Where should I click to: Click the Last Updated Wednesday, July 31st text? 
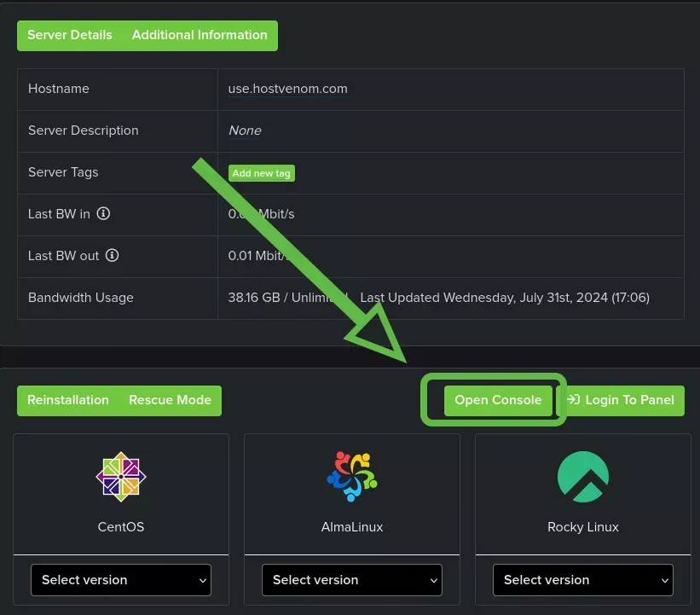[x=505, y=298]
